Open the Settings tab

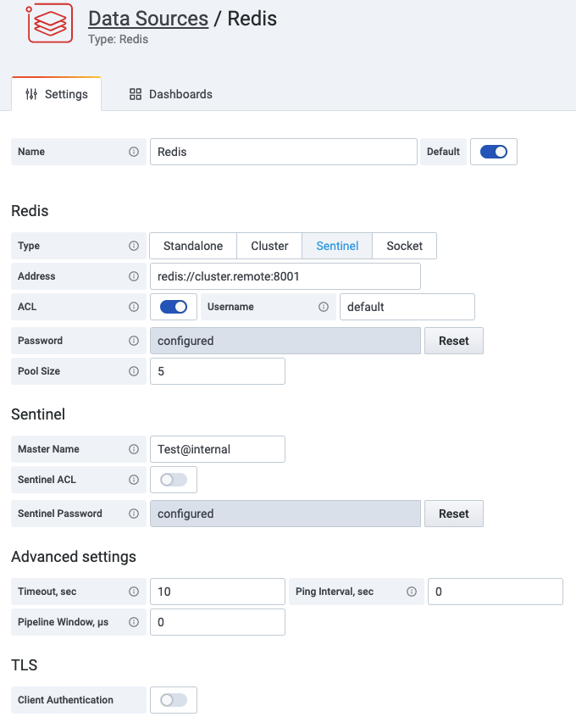[57, 94]
